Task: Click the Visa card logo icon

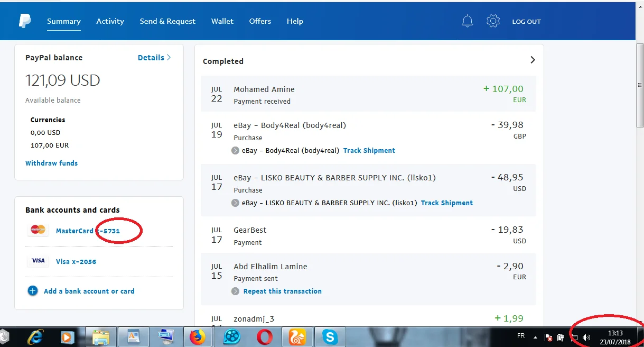Action: [x=38, y=261]
